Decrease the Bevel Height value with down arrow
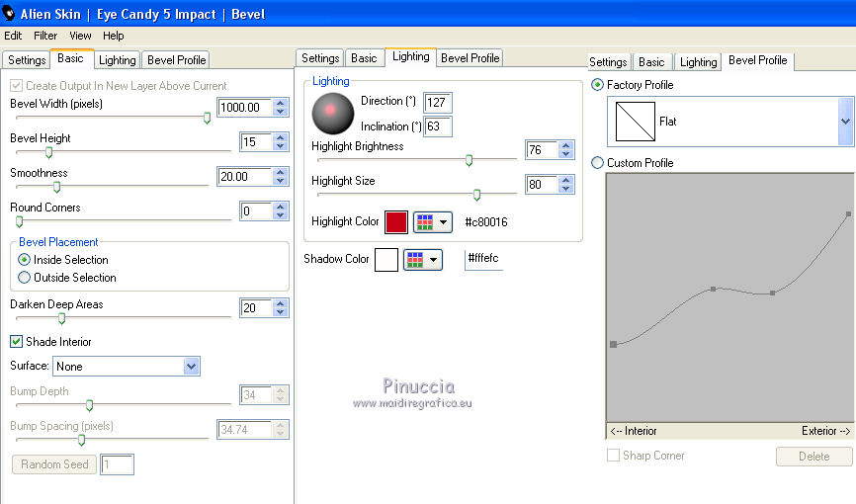The height and width of the screenshot is (504, 856). 281,146
